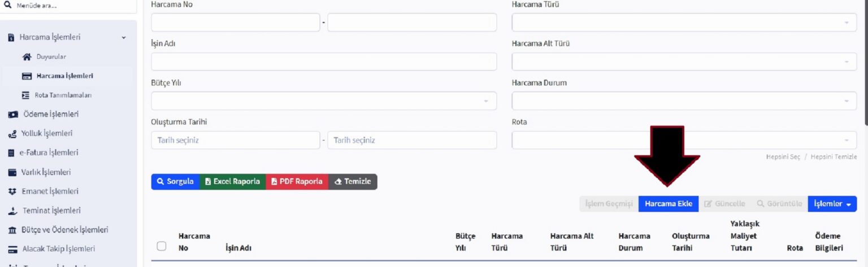Open Teminat İşlemleri menu item
Screen dimensions: 868x267
point(51,211)
